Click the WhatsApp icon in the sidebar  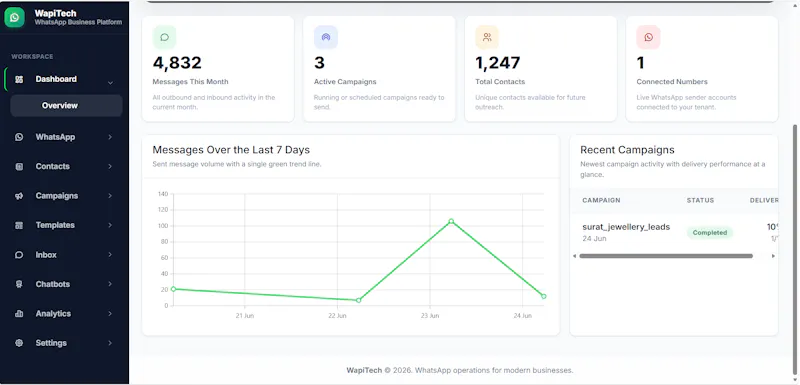19,137
